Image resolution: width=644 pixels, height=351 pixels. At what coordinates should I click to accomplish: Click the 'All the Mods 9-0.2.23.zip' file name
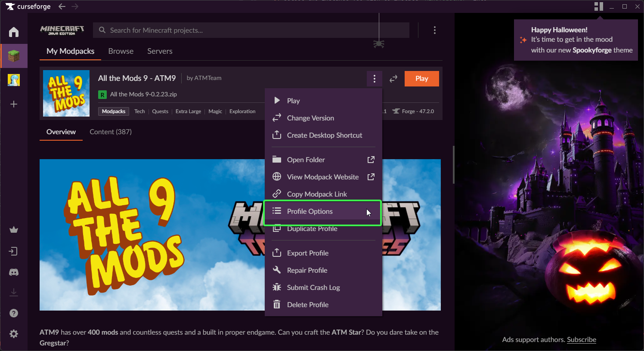click(143, 94)
